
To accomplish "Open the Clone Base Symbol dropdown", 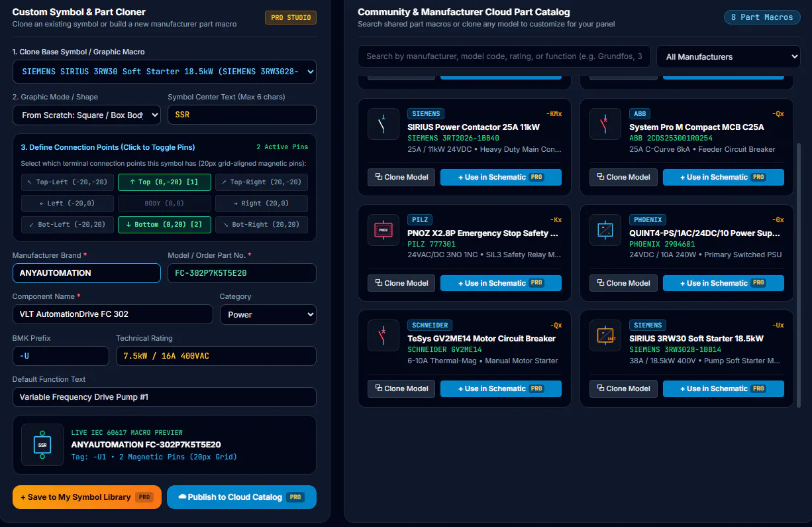I will point(164,72).
